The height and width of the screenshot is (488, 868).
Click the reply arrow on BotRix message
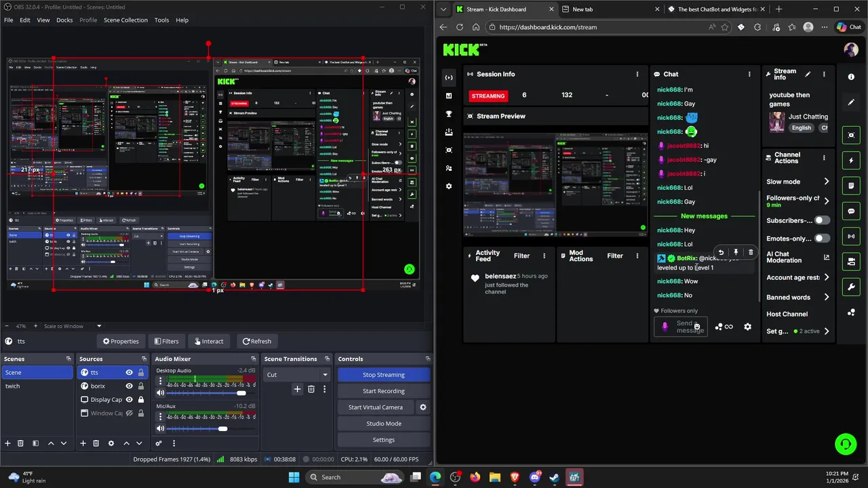pyautogui.click(x=721, y=252)
